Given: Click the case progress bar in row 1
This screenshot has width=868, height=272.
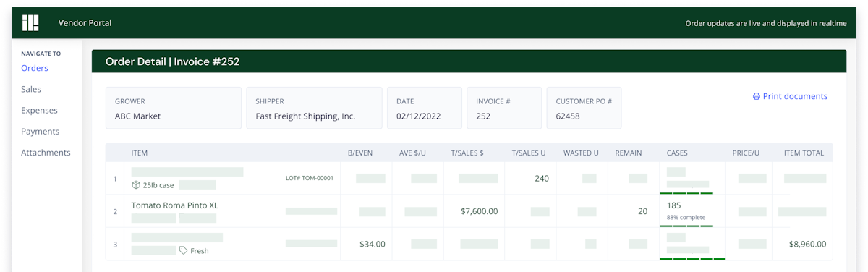Looking at the screenshot, I should coord(686,193).
